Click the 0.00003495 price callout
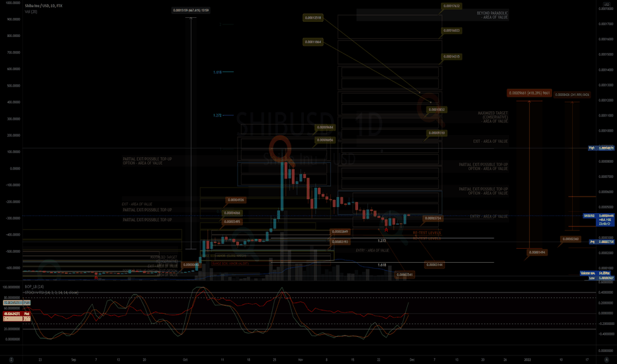Screen dimensions: 617x364 232,222
